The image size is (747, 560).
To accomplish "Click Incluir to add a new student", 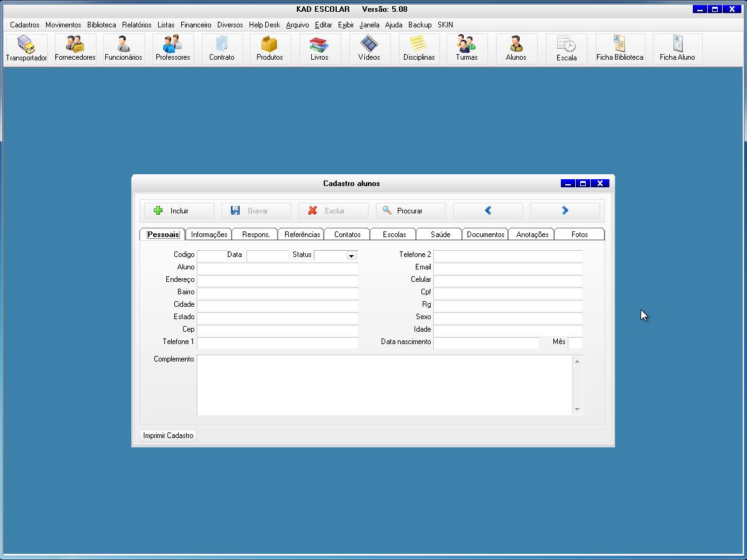I will tap(179, 210).
